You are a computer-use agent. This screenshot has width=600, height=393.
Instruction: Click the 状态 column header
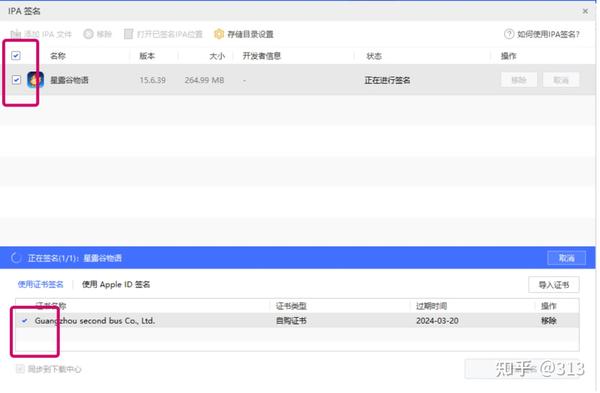click(x=374, y=56)
